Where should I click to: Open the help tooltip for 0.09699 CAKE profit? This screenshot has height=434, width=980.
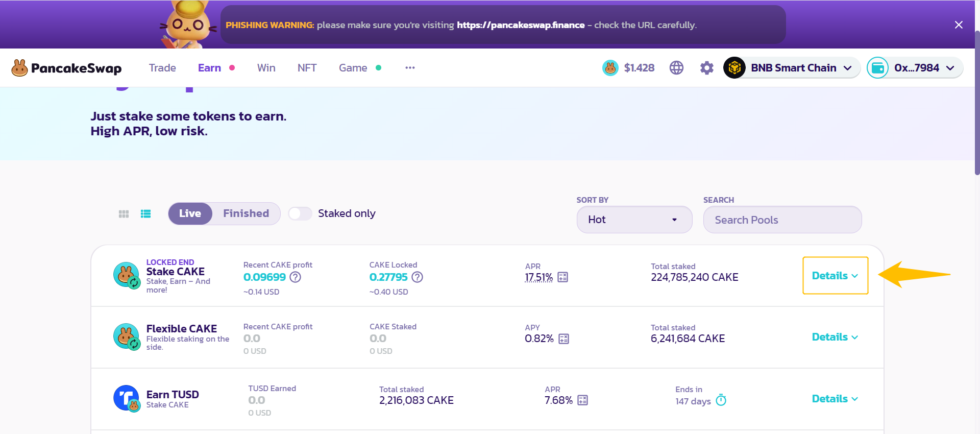point(295,277)
